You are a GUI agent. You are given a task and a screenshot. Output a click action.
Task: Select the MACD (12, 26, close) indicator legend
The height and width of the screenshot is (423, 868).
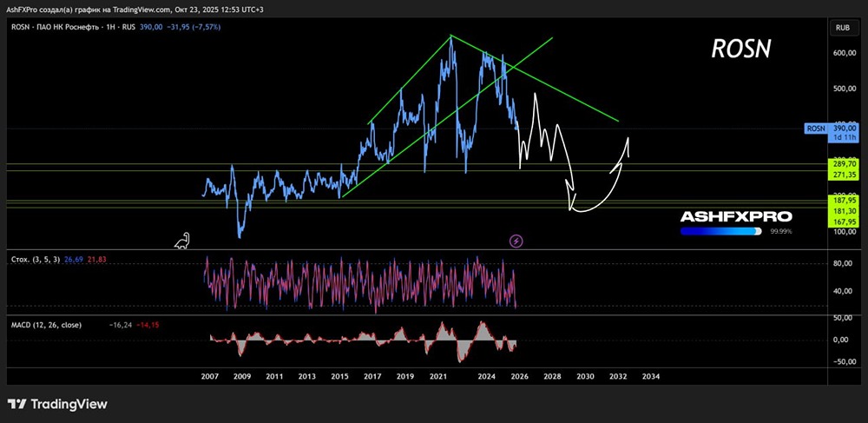pyautogui.click(x=47, y=325)
